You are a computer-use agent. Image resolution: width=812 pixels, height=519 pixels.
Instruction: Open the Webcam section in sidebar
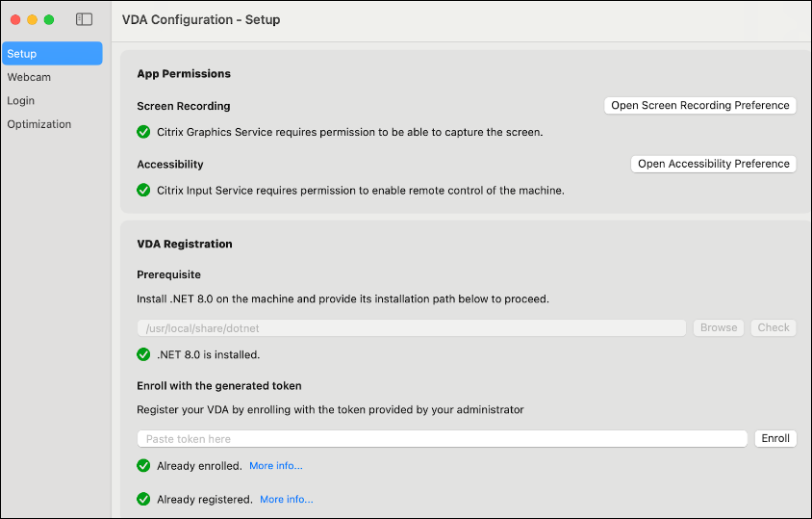29,77
